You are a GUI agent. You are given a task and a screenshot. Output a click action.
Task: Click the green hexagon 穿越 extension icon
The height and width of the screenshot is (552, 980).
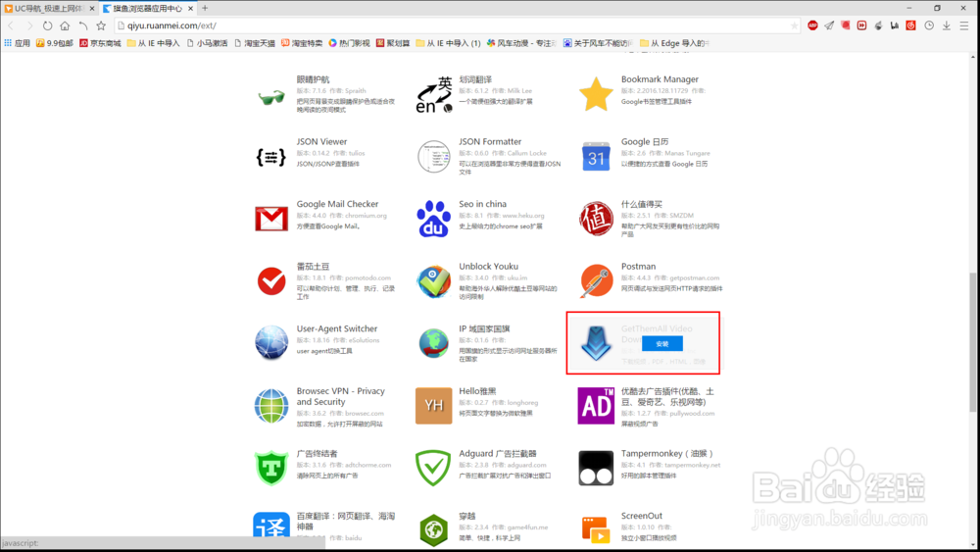434,529
